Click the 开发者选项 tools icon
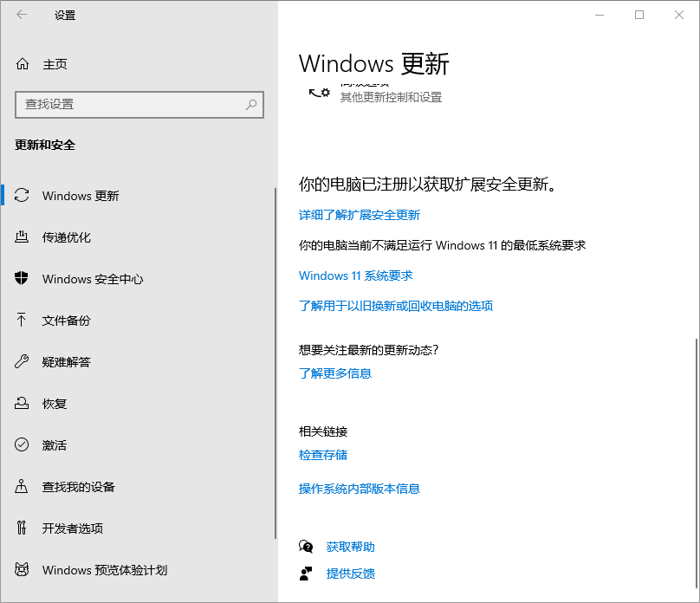 [x=22, y=528]
